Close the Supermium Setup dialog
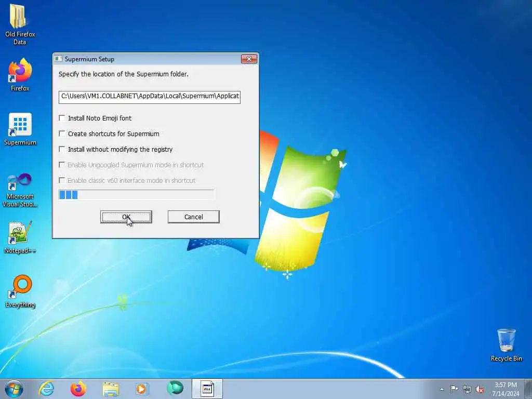 [x=249, y=59]
